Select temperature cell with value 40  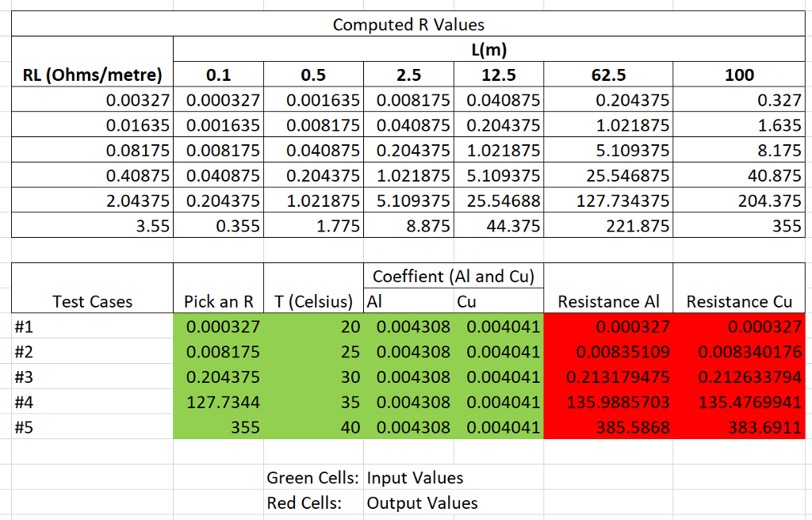pos(314,427)
